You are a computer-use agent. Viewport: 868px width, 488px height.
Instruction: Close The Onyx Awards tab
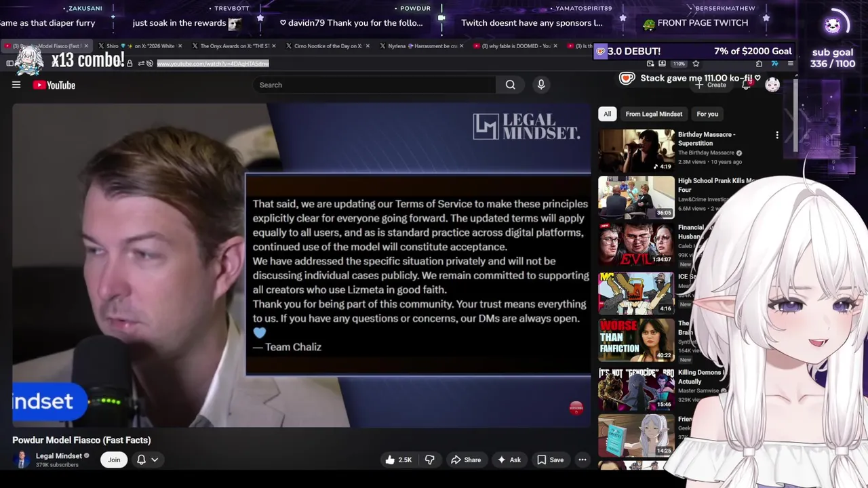pos(275,46)
